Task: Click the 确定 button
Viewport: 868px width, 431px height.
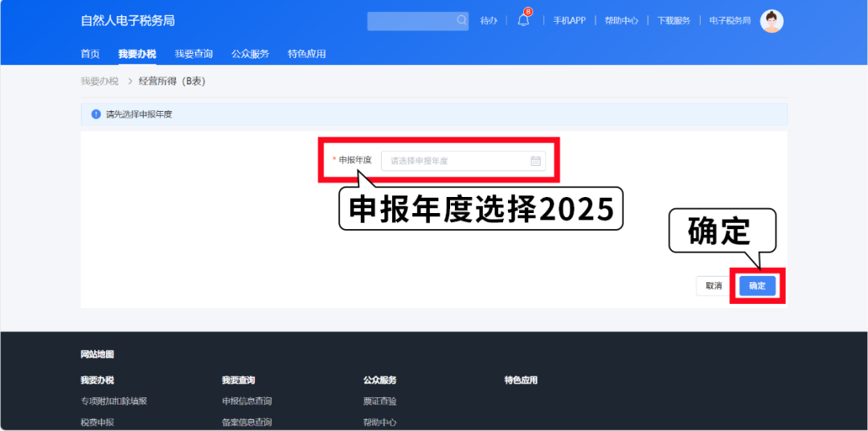Action: coord(757,285)
